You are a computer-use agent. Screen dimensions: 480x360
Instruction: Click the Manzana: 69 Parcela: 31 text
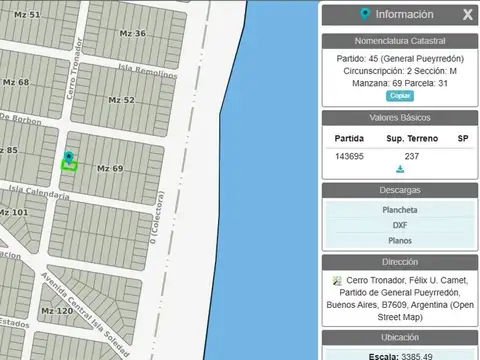(x=400, y=83)
